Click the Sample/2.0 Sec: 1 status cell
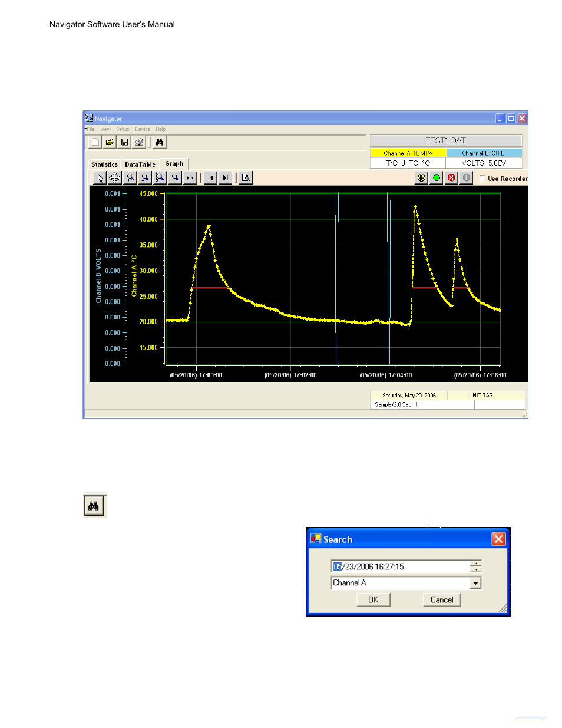562x728 pixels. (396, 404)
